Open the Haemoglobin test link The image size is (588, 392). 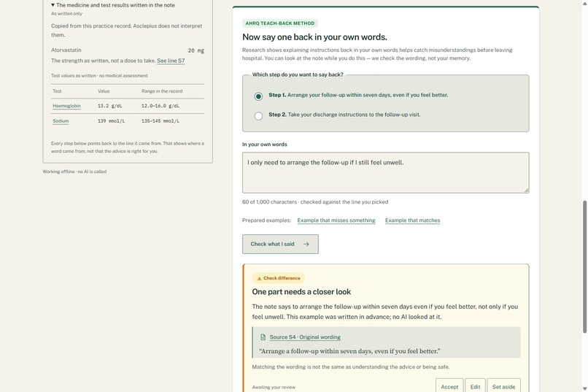(x=66, y=106)
